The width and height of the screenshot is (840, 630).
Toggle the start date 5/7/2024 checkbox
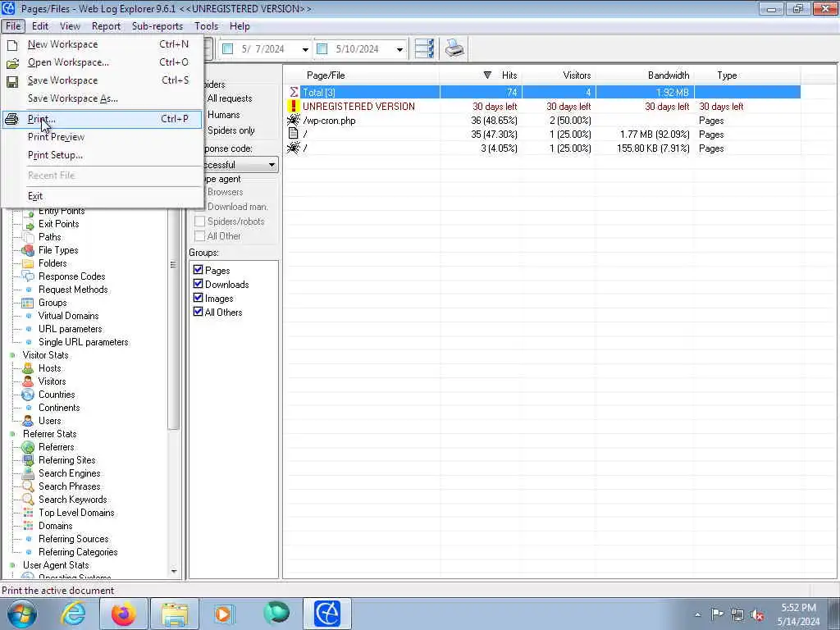pyautogui.click(x=228, y=48)
